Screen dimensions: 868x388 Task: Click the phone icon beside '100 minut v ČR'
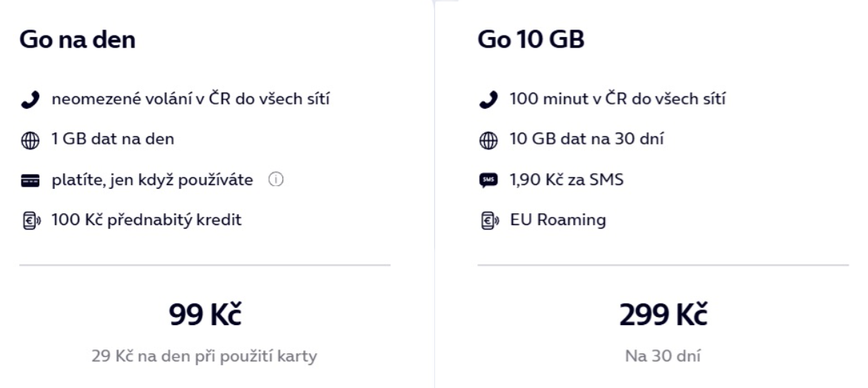(488, 100)
